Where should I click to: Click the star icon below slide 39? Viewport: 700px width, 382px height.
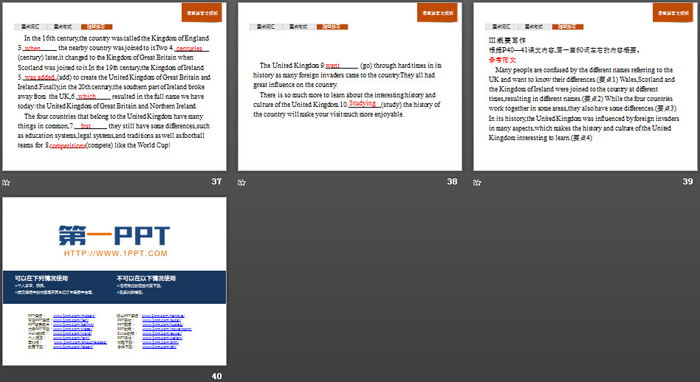(x=477, y=182)
